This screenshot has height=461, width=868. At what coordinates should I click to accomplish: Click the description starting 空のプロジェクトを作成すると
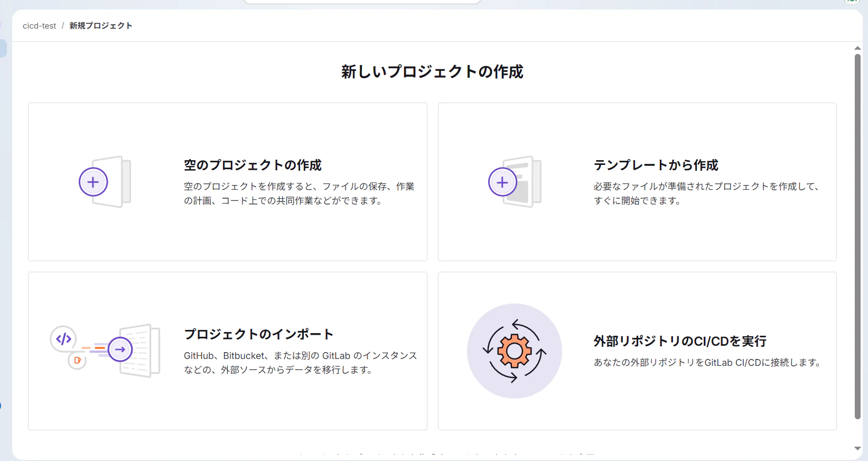click(x=299, y=193)
